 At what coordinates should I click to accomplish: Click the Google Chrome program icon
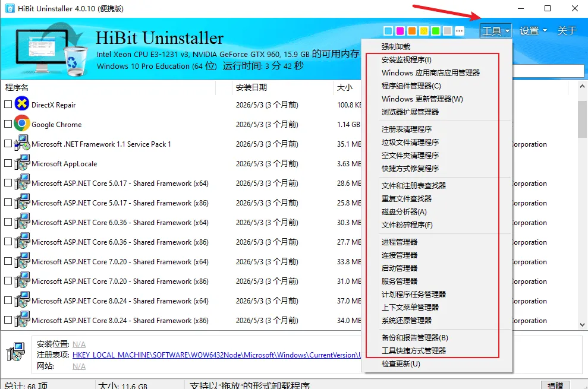[22, 124]
